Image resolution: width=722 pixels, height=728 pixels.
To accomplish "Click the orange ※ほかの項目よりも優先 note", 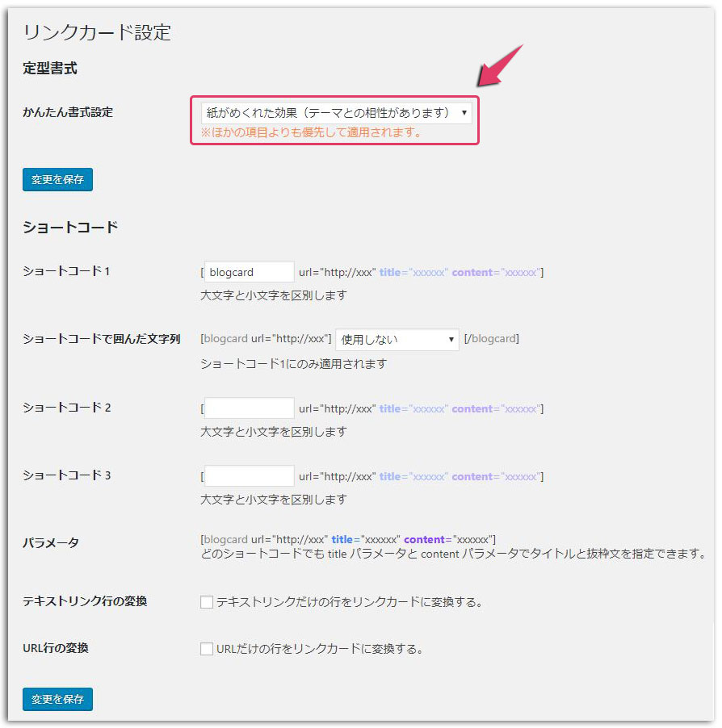I will [311, 132].
